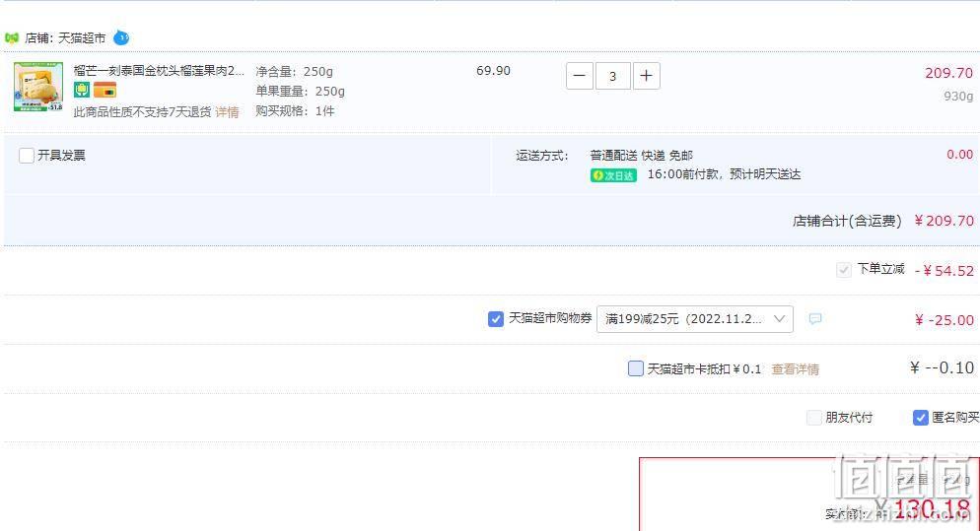Click the 净含量：250g text
980x531 pixels.
coord(295,71)
